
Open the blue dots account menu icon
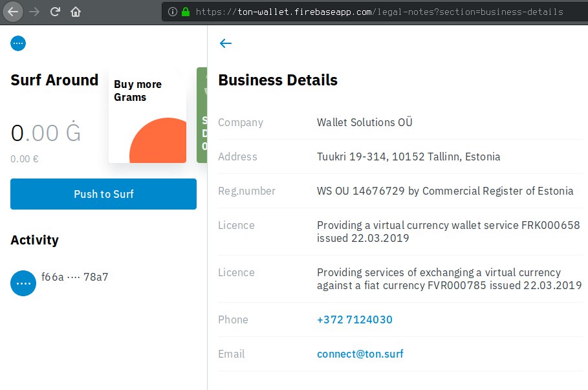point(18,43)
